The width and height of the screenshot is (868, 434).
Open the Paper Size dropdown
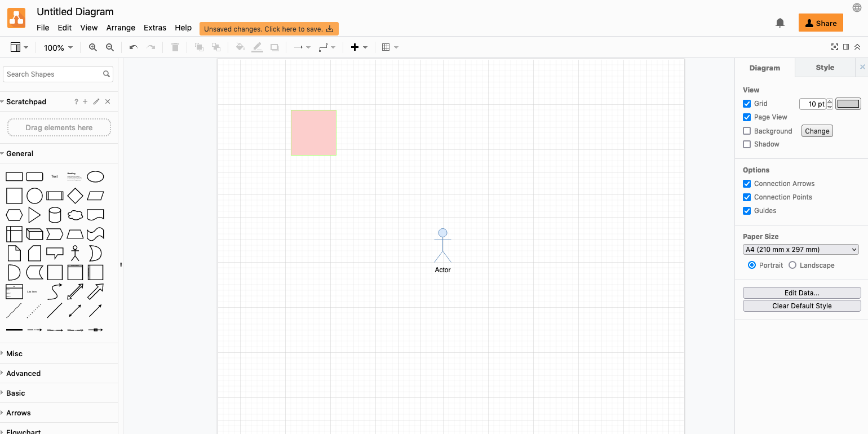pyautogui.click(x=800, y=250)
